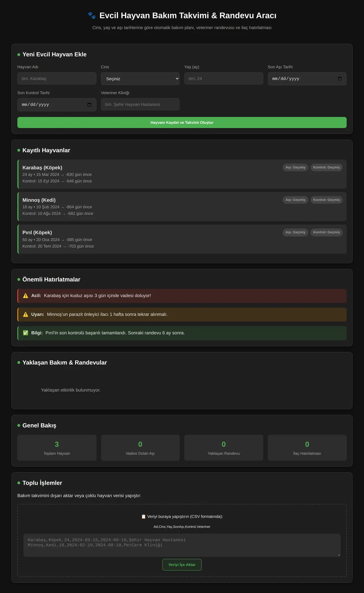Image resolution: width=364 pixels, height=593 pixels.
Task: Click the Vadesi Dolan Aşı stat card
Action: pos(140,448)
